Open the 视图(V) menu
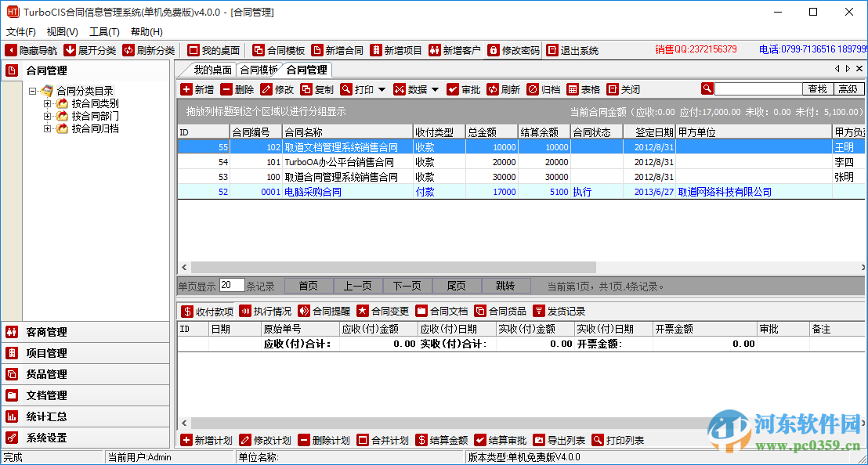868x465 pixels. [x=62, y=32]
